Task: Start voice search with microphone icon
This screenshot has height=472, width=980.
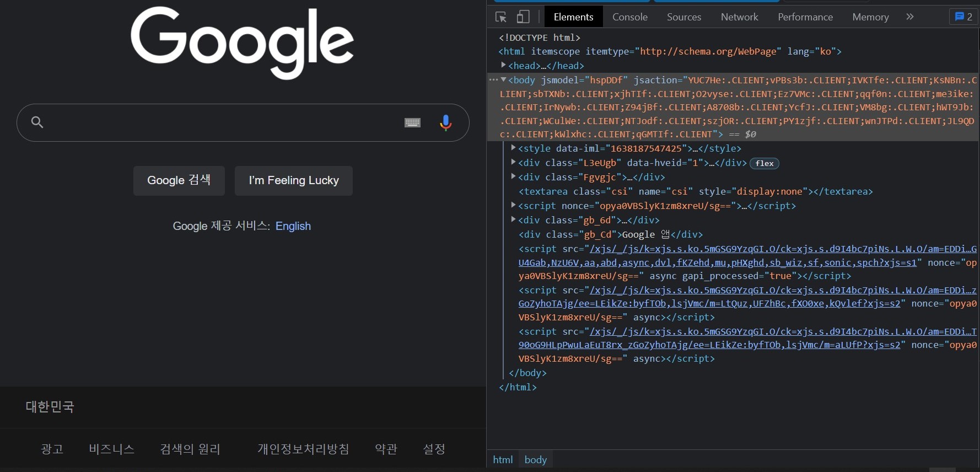Action: [446, 122]
